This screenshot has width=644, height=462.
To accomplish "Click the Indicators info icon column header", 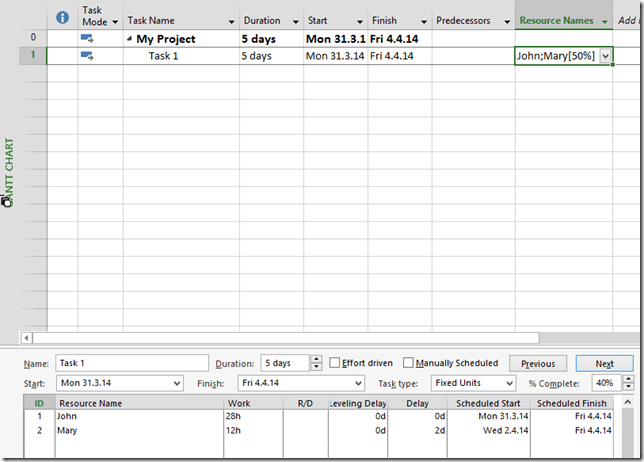I will pos(62,17).
